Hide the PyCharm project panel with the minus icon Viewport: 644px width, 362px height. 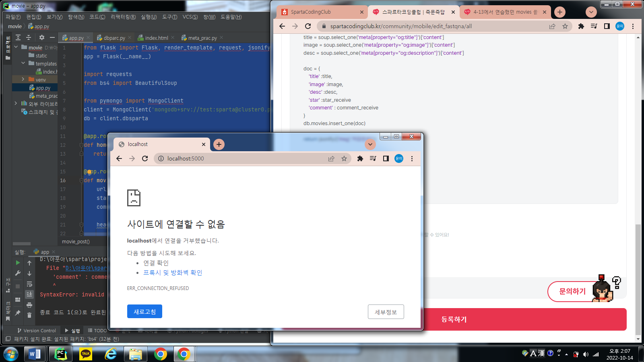[52, 37]
